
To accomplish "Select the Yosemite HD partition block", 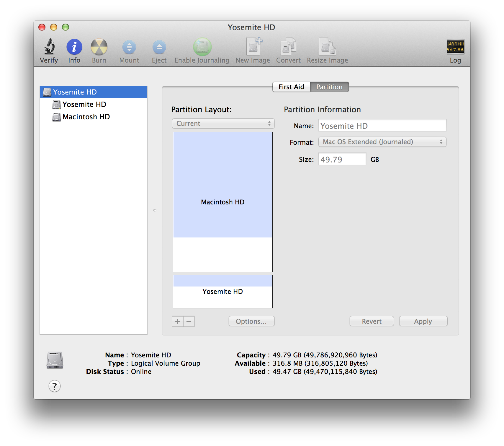I will (223, 292).
